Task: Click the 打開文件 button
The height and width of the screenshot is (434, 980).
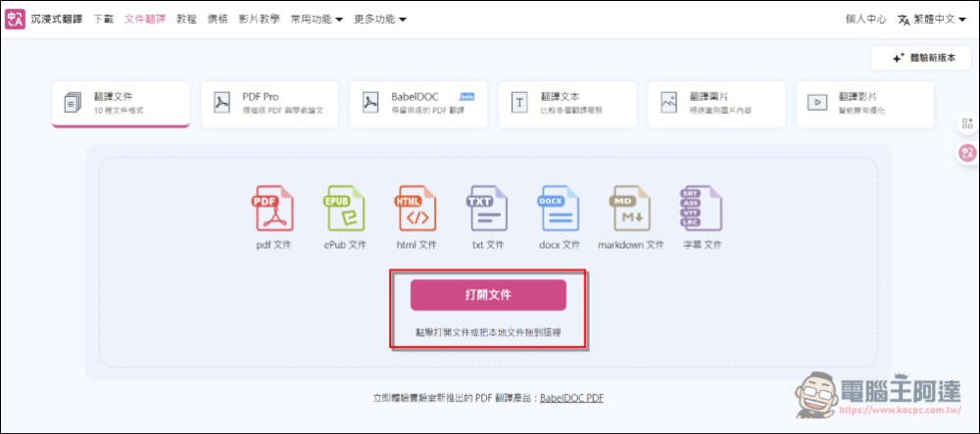Action: click(488, 295)
